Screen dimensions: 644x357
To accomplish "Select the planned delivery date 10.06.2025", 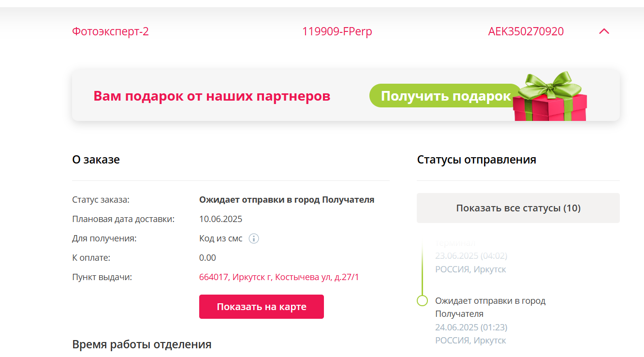I will [x=220, y=219].
